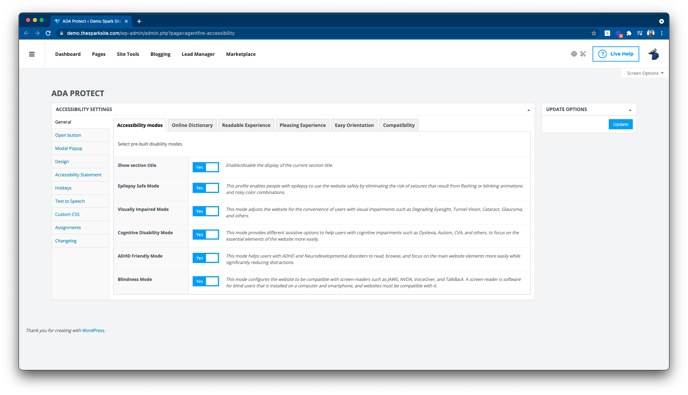This screenshot has height=395, width=688.
Task: Collapse the Accessibility Settings panel arrow
Action: click(x=528, y=110)
